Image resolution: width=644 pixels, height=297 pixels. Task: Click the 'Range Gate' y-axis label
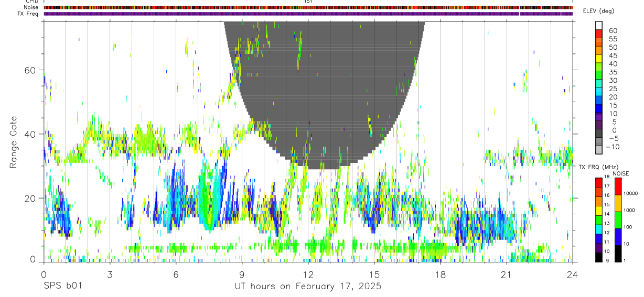point(13,142)
